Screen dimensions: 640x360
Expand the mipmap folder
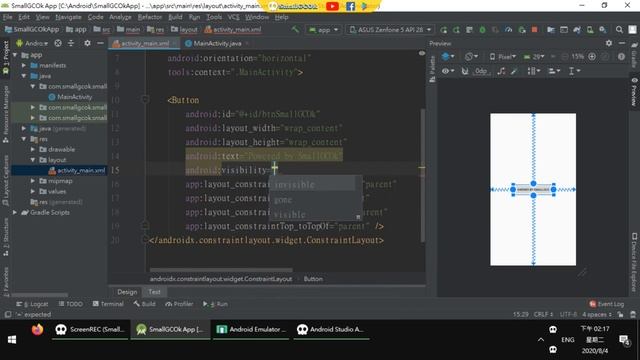(x=33, y=181)
